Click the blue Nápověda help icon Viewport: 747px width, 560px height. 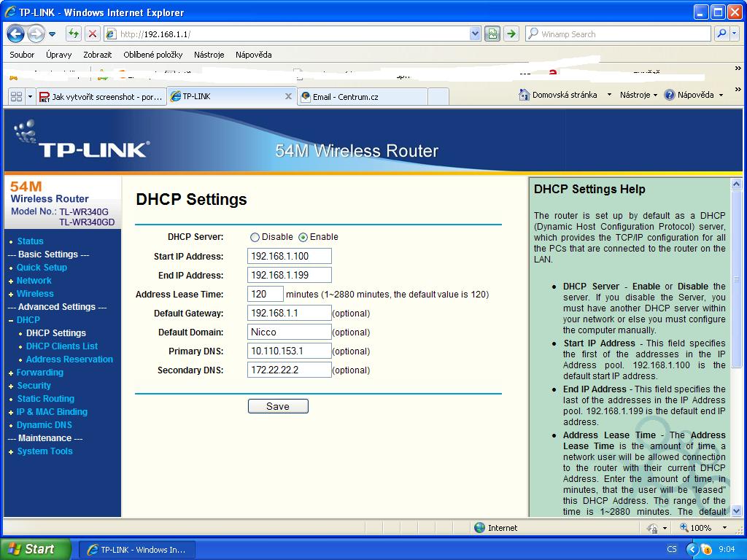click(670, 95)
